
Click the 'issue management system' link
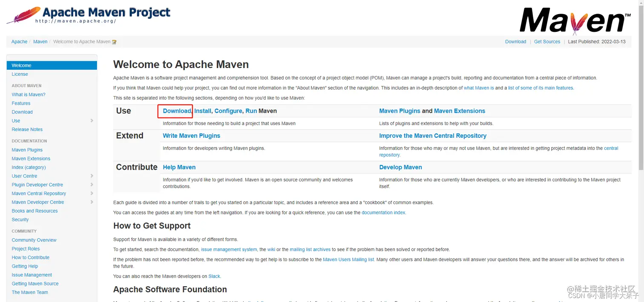(229, 250)
